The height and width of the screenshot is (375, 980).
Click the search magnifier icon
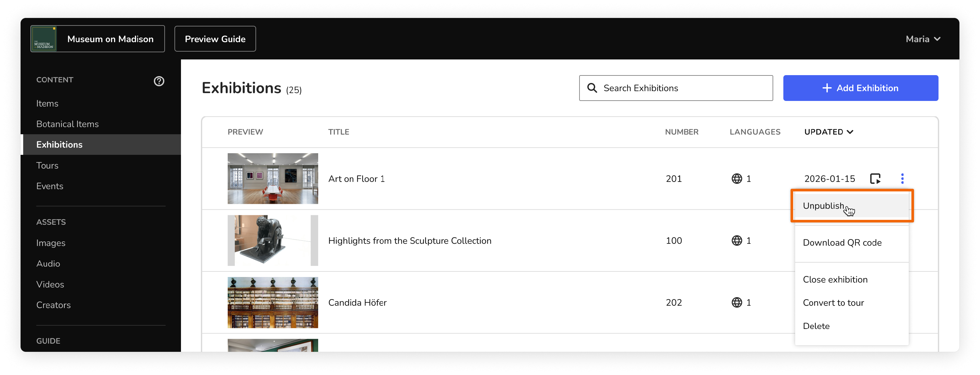click(x=592, y=88)
